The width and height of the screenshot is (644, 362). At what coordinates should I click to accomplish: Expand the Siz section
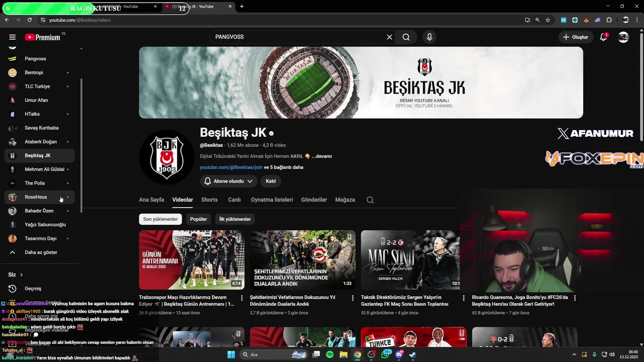click(16, 275)
